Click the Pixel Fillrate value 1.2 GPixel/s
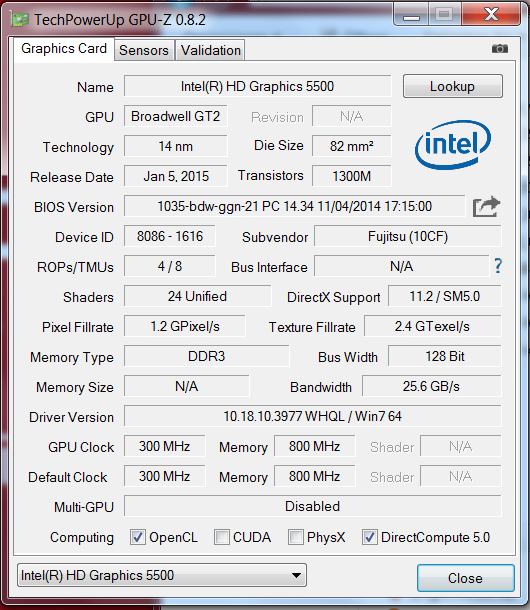The width and height of the screenshot is (530, 610). tap(185, 326)
